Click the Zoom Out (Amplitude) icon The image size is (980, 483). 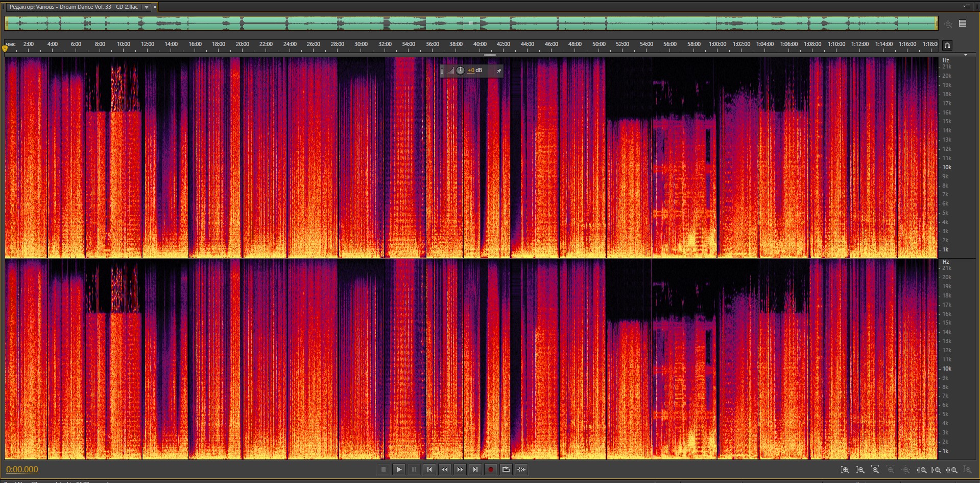pos(861,470)
